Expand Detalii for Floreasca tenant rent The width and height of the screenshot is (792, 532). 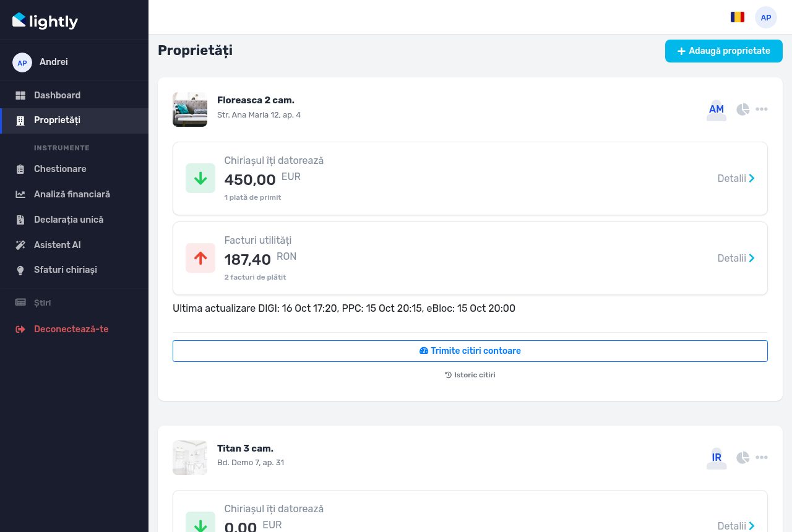pos(736,178)
